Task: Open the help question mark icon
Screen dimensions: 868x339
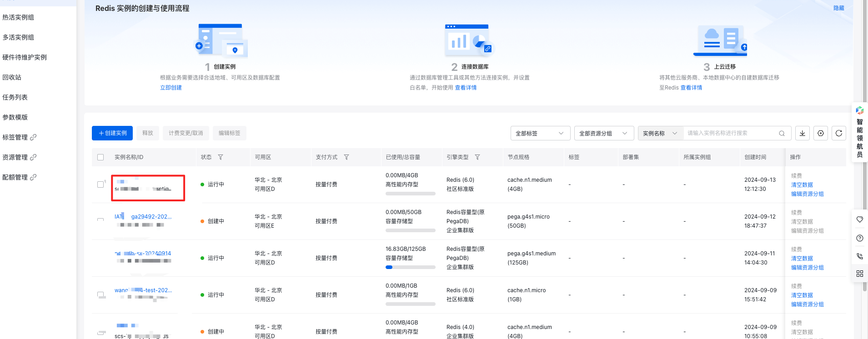Action: pyautogui.click(x=860, y=238)
